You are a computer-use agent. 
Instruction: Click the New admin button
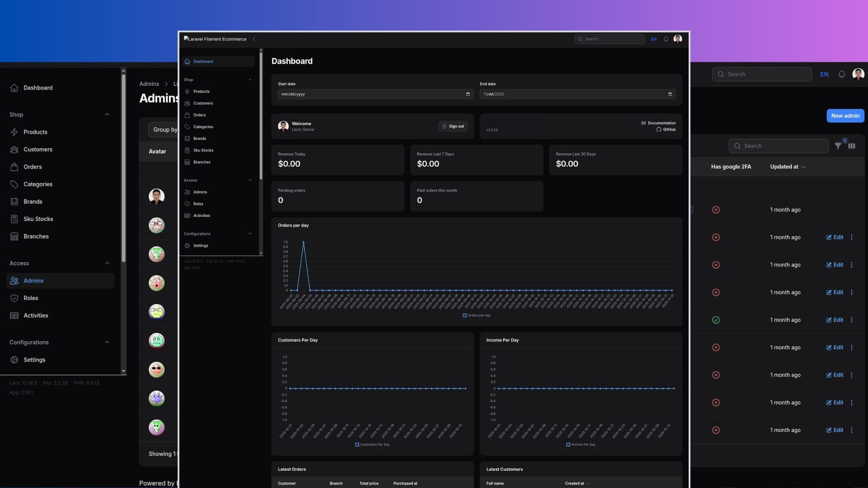[845, 116]
